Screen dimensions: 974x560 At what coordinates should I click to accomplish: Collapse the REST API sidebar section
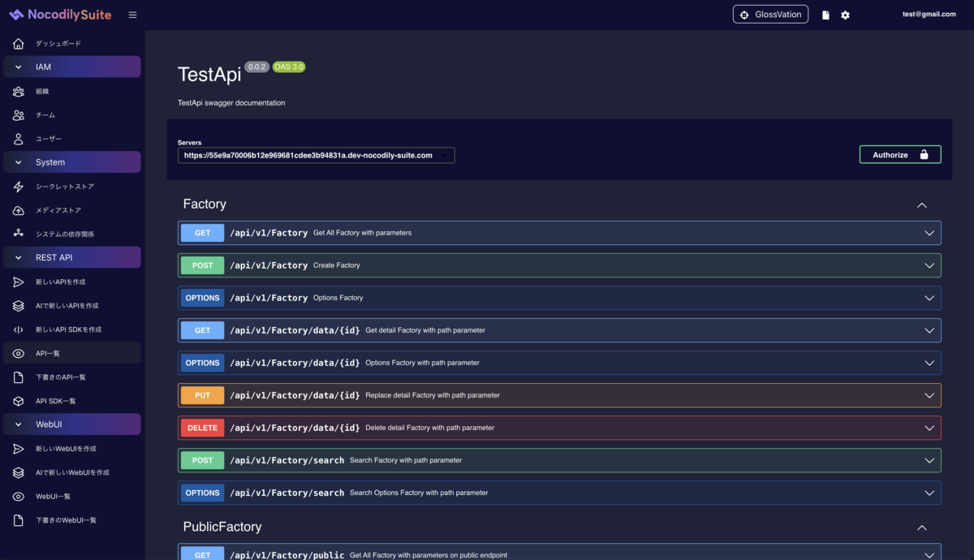click(71, 258)
